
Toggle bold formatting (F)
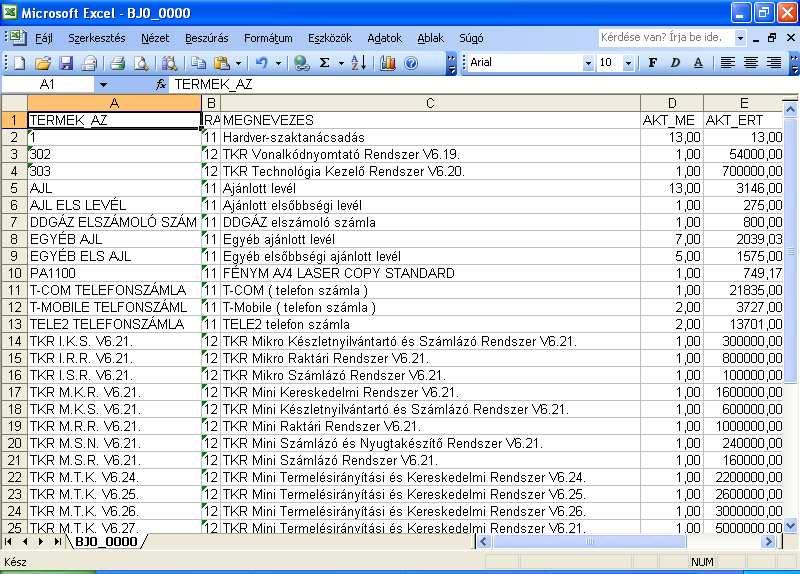tap(652, 63)
